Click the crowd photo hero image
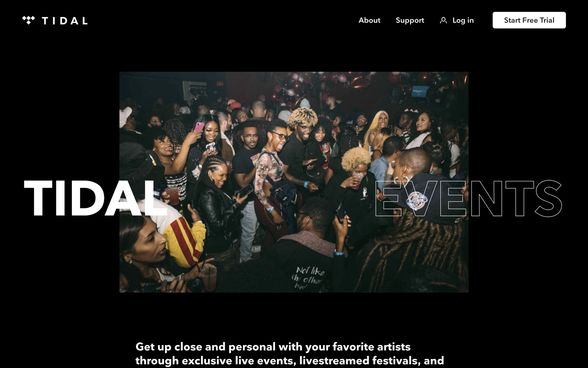The height and width of the screenshot is (368, 588). pyautogui.click(x=294, y=182)
